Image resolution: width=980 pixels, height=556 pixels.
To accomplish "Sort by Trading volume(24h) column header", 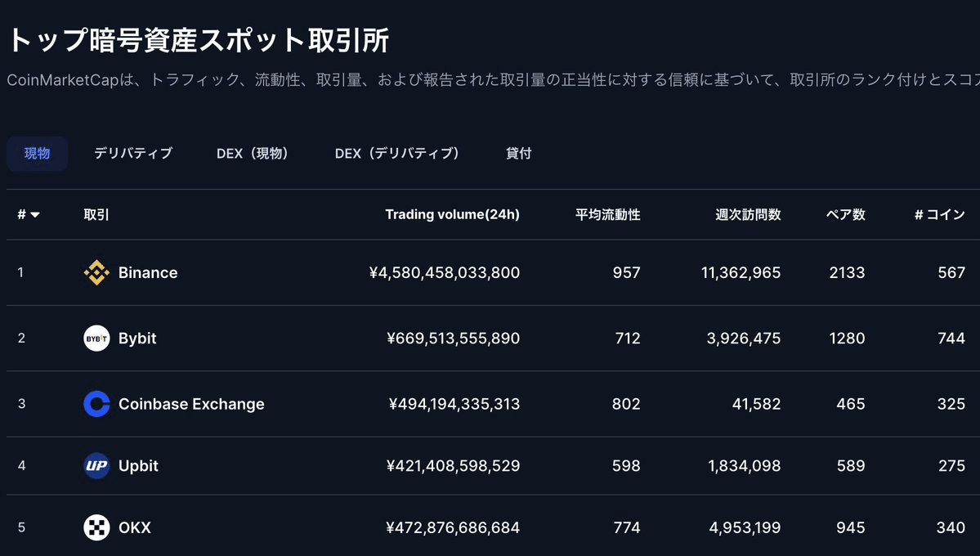I will click(x=452, y=214).
